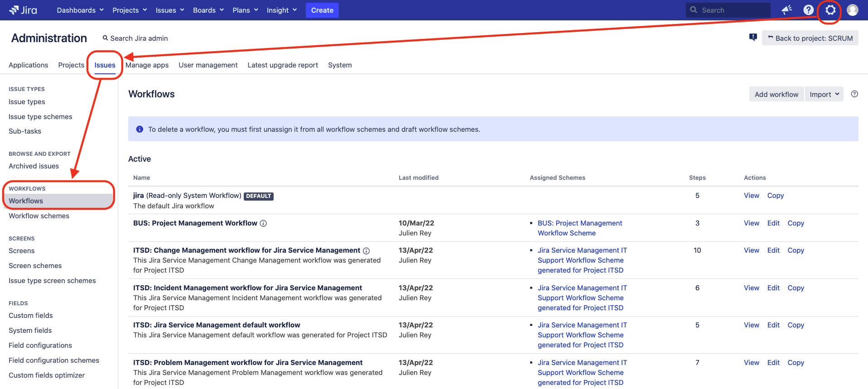Open the Boards dropdown
Viewport: 868px width, 389px height.
click(208, 10)
